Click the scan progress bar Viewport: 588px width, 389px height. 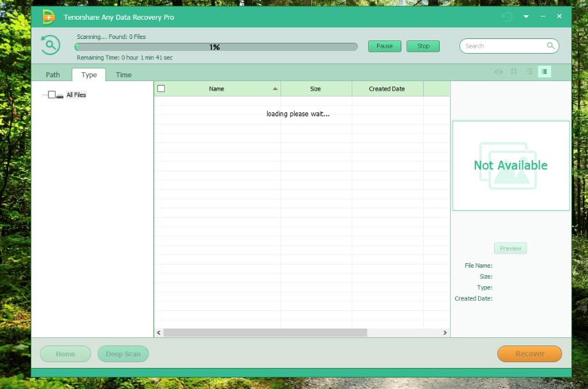[216, 47]
